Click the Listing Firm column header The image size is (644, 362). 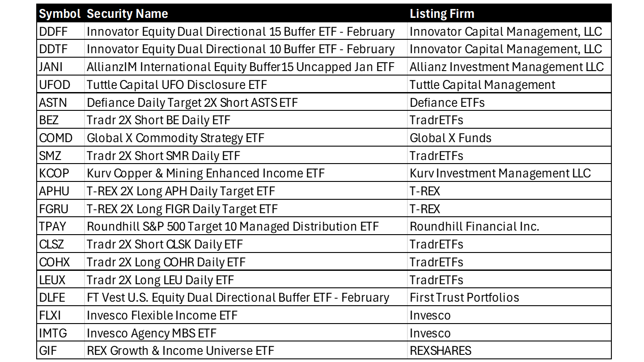(442, 14)
